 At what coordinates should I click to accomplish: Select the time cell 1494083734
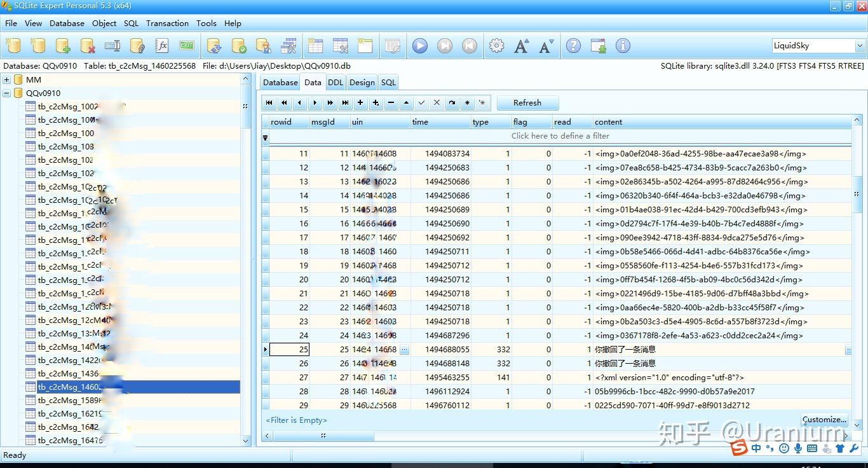pos(440,154)
